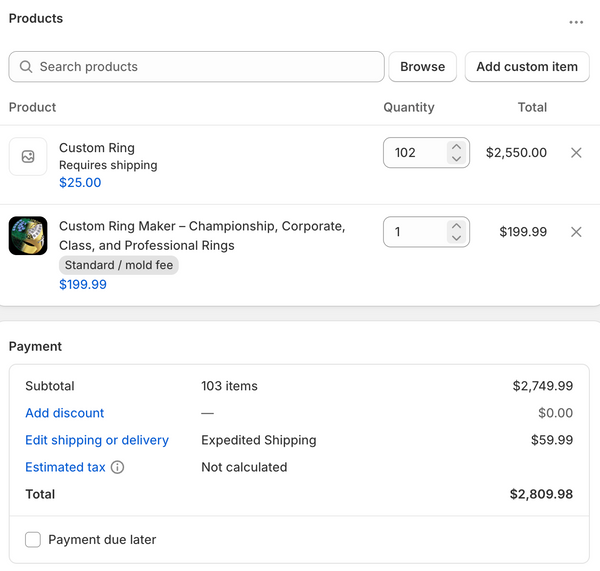The width and height of the screenshot is (600, 571).
Task: Edit the $25.00 Custom Ring price
Action: coord(80,183)
